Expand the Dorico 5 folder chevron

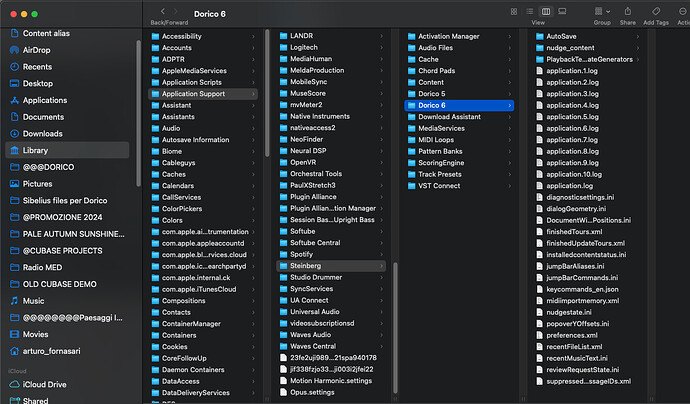(510, 94)
